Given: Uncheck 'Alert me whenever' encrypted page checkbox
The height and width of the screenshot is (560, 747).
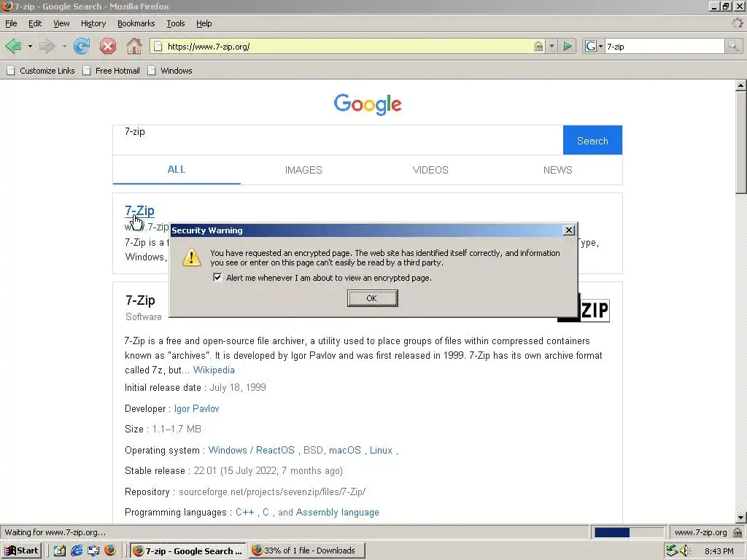Looking at the screenshot, I should tap(217, 277).
